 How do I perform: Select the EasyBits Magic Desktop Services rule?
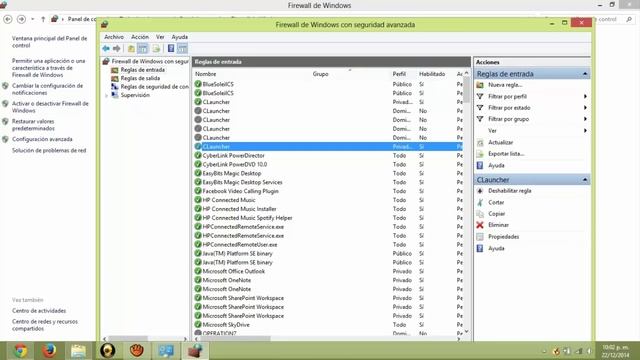click(x=242, y=182)
